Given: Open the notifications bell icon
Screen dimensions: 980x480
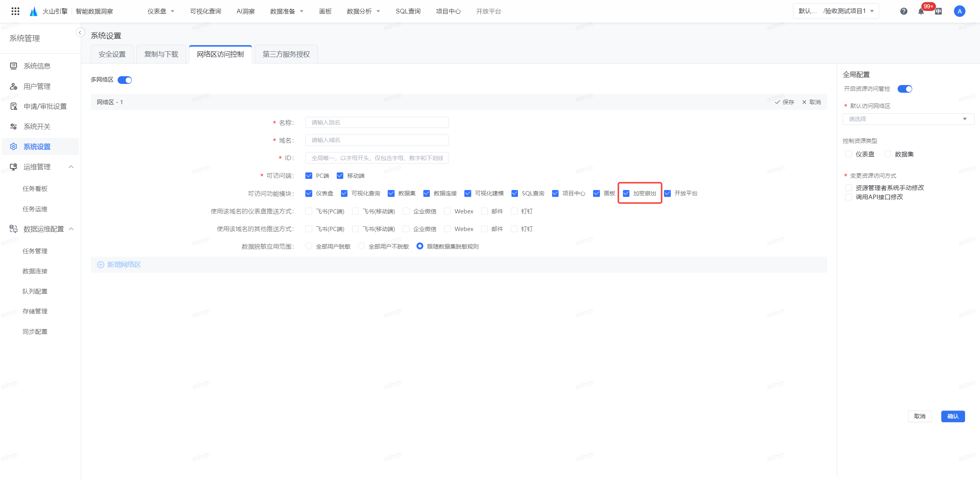Looking at the screenshot, I should tap(921, 11).
